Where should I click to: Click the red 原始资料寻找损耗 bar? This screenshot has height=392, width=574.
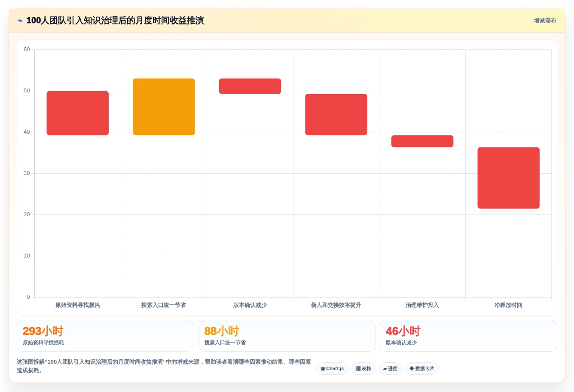(x=78, y=113)
